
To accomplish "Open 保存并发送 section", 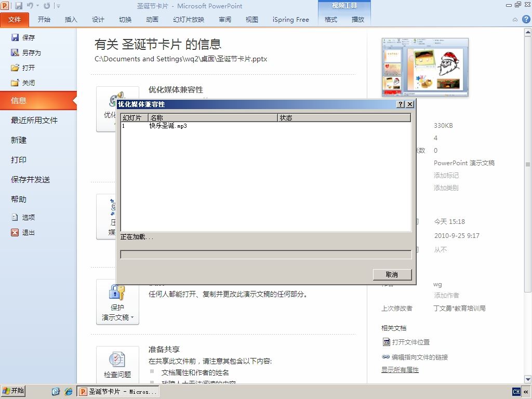I will [x=31, y=179].
